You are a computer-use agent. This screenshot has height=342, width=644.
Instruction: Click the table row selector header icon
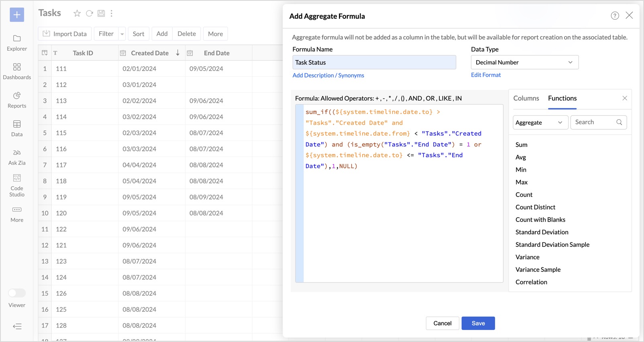(x=45, y=53)
